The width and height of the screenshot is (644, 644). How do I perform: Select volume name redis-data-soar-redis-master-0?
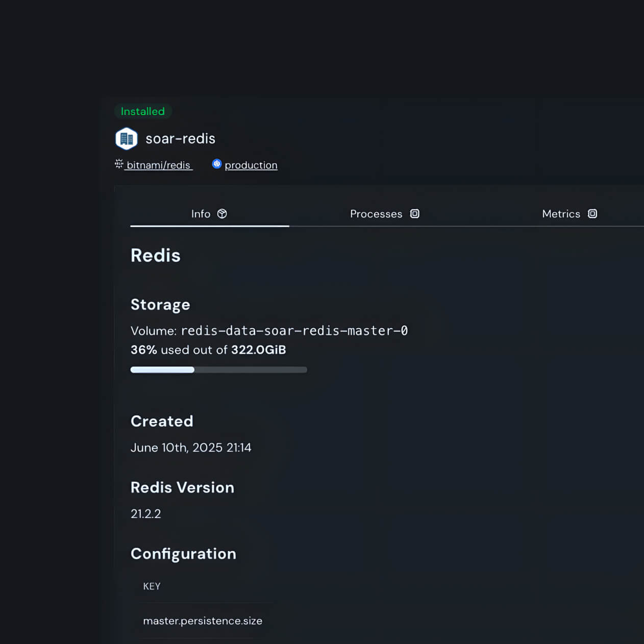294,331
